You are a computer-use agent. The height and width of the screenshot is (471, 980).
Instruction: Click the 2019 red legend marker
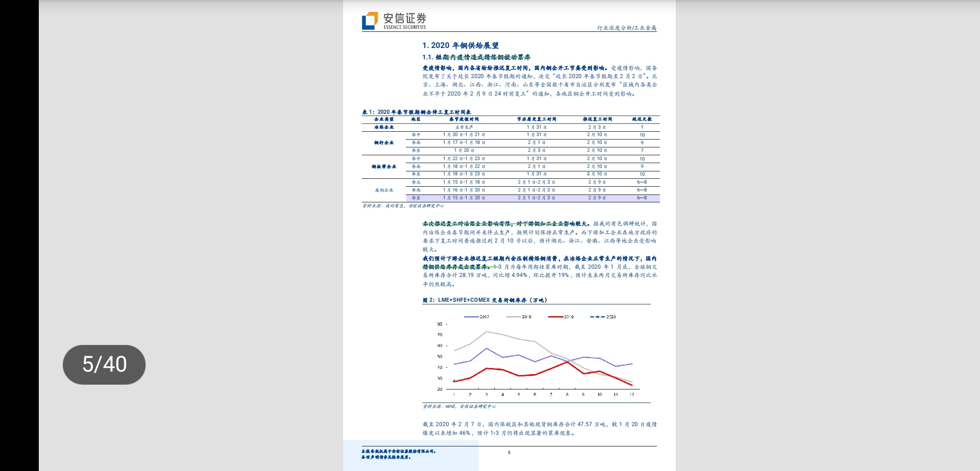click(556, 317)
